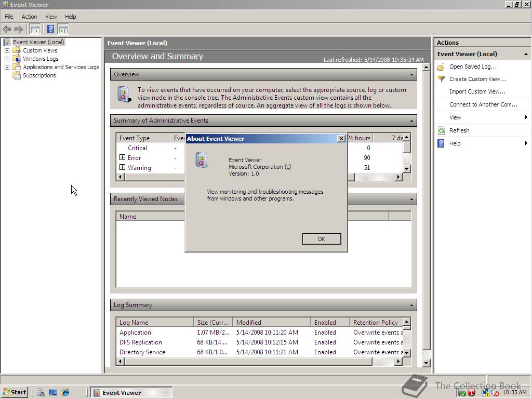Screen dimensions: 532x399
Task: Click the taskbar clock showing 10:35 AM
Action: (x=515, y=393)
